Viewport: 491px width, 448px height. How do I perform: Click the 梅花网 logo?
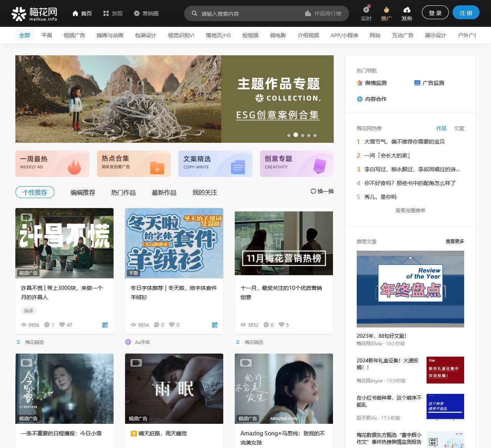(x=34, y=13)
